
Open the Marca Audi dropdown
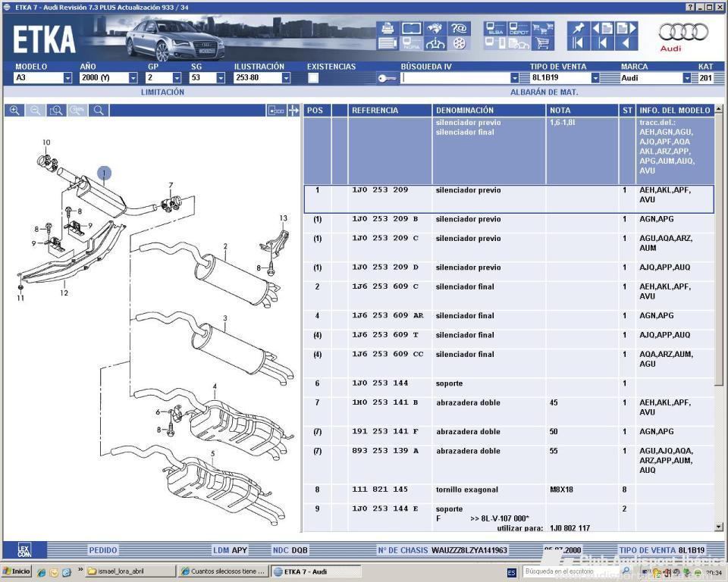687,78
